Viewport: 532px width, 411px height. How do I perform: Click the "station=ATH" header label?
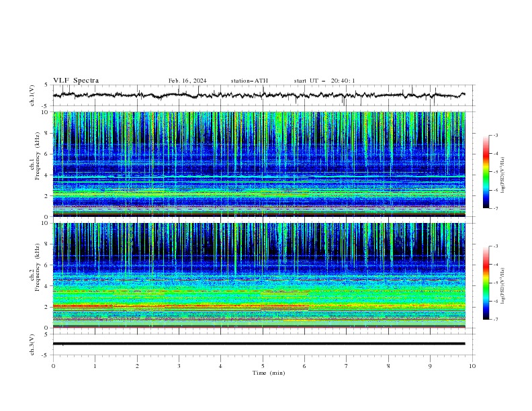point(249,81)
